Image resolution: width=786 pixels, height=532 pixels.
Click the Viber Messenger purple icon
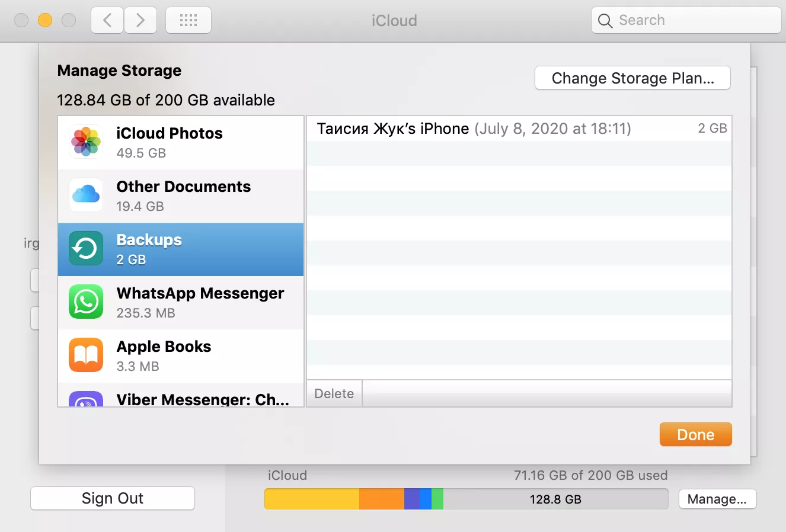click(x=86, y=399)
